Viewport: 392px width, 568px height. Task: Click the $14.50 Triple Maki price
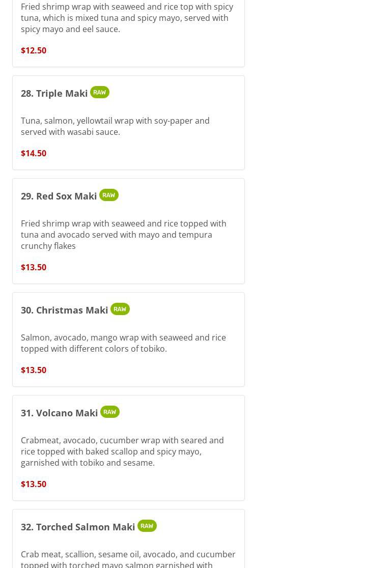pyautogui.click(x=34, y=153)
